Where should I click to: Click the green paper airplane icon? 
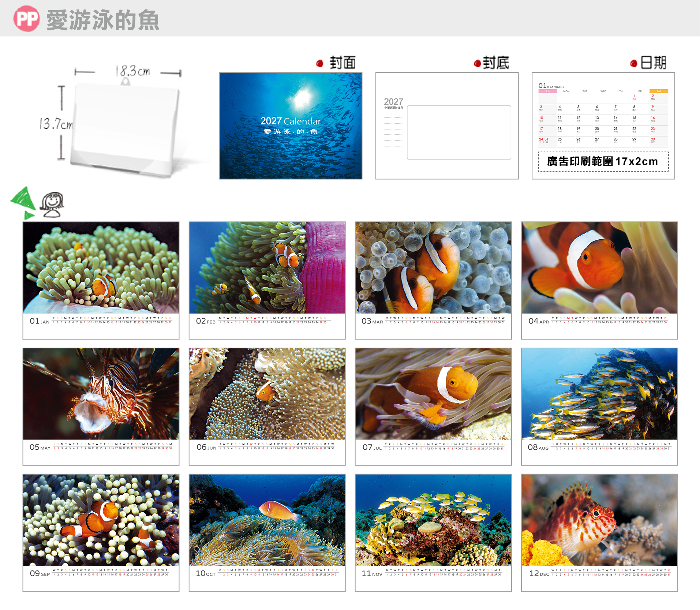(23, 202)
